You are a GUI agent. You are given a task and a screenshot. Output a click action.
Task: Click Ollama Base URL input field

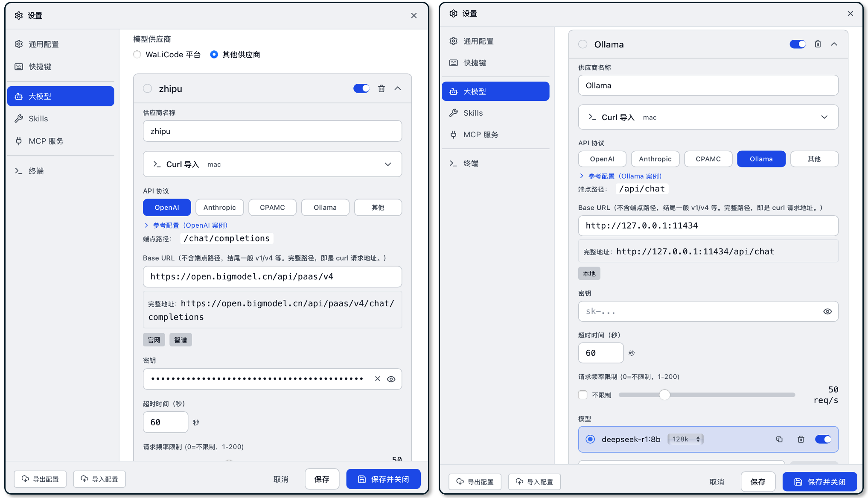708,226
